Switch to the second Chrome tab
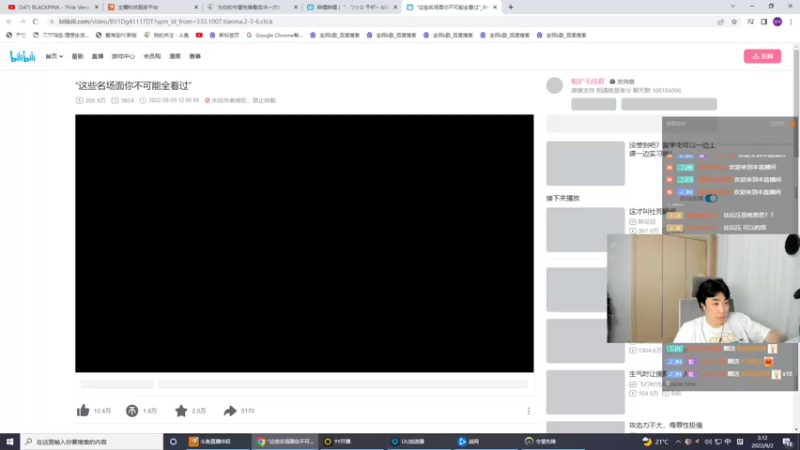Screen dimensions: 800x450 (152, 7)
